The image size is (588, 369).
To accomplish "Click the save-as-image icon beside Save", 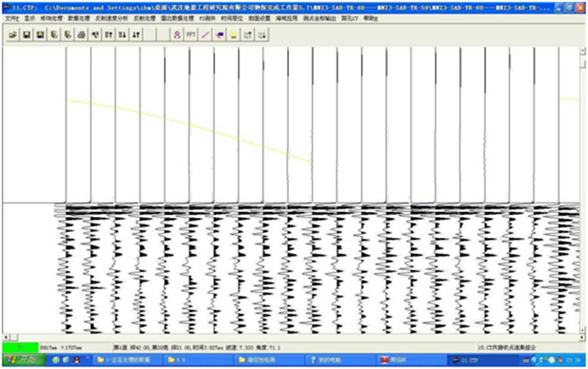I will (x=40, y=34).
